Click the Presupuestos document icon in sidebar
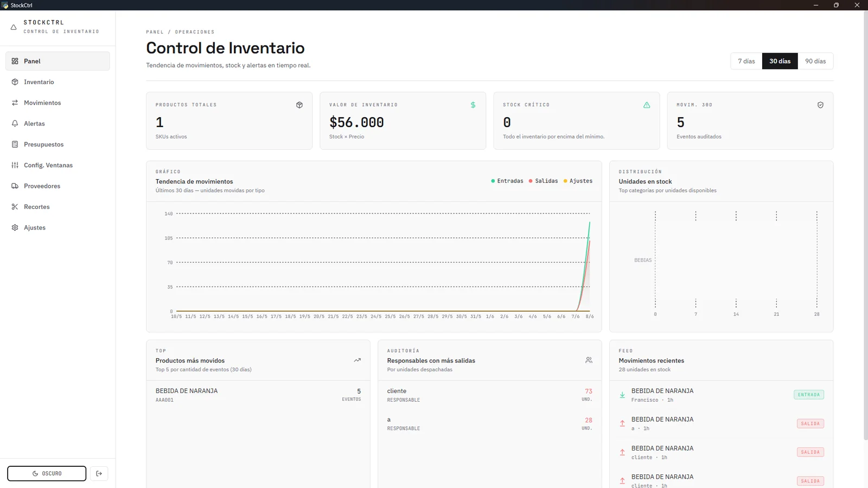 pyautogui.click(x=15, y=144)
